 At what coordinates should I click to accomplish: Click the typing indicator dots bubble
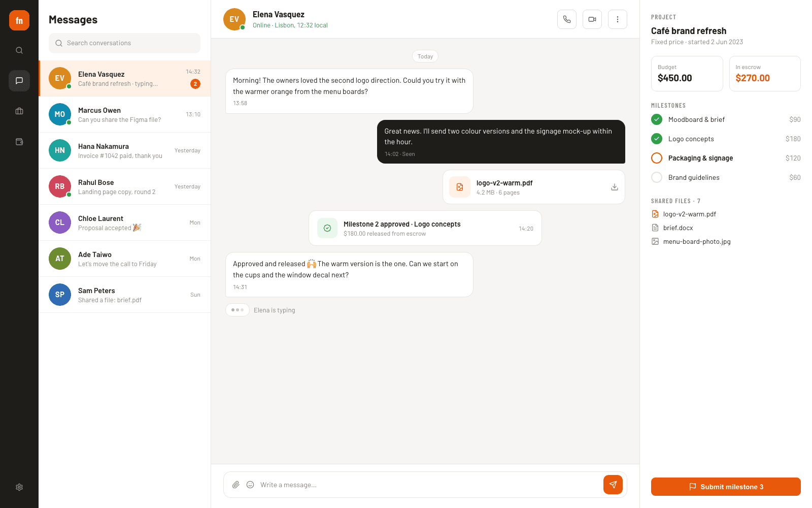click(x=238, y=310)
